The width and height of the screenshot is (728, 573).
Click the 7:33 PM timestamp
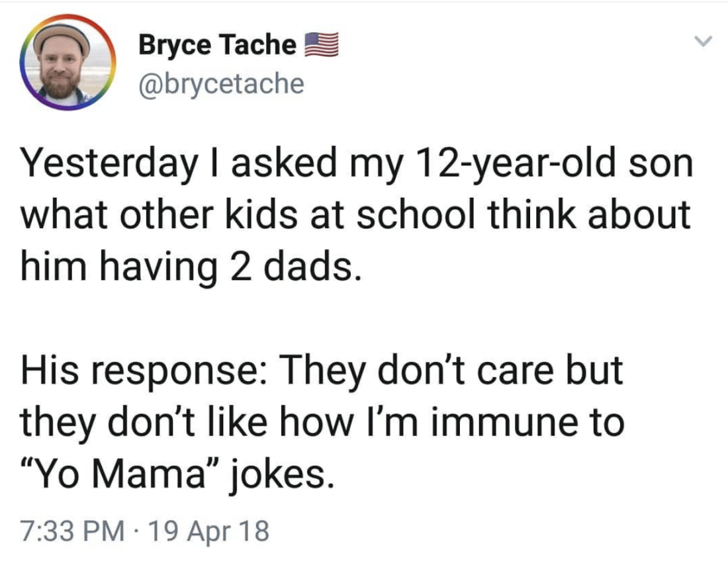(x=71, y=531)
